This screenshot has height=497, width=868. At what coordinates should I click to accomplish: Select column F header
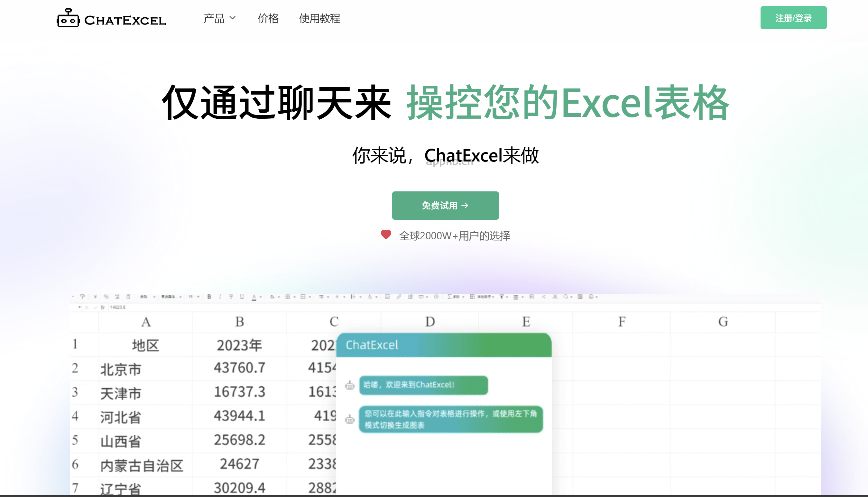[x=622, y=322]
